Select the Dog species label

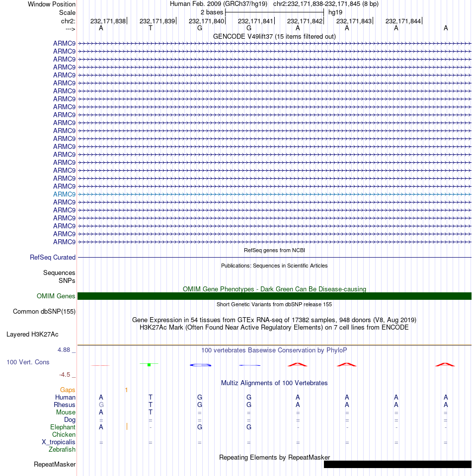click(70, 420)
